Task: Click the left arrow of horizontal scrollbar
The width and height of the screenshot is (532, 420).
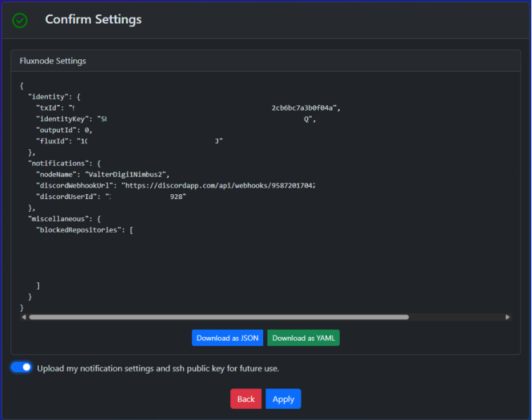Action: point(24,317)
